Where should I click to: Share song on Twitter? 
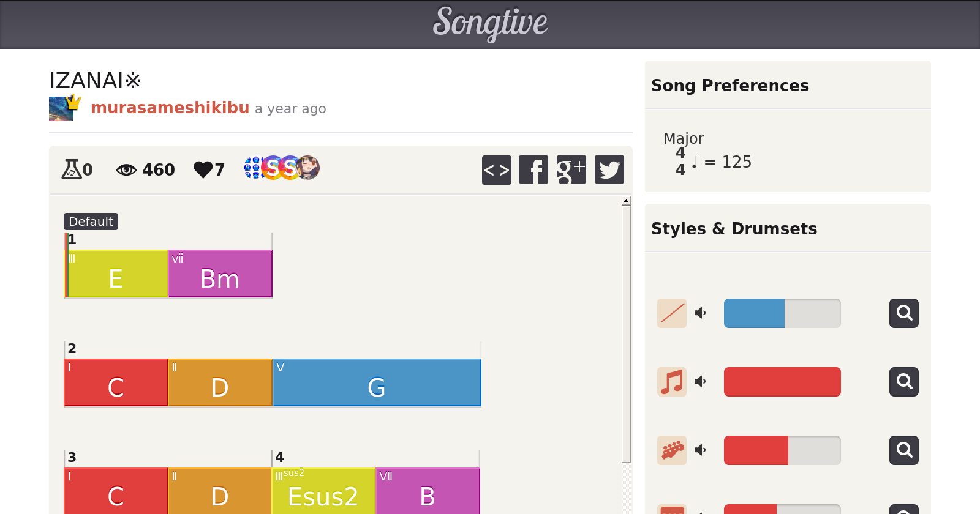pos(609,169)
